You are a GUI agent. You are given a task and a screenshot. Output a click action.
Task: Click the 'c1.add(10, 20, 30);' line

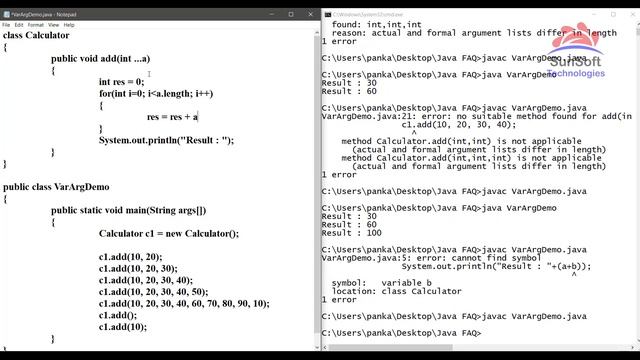138,269
